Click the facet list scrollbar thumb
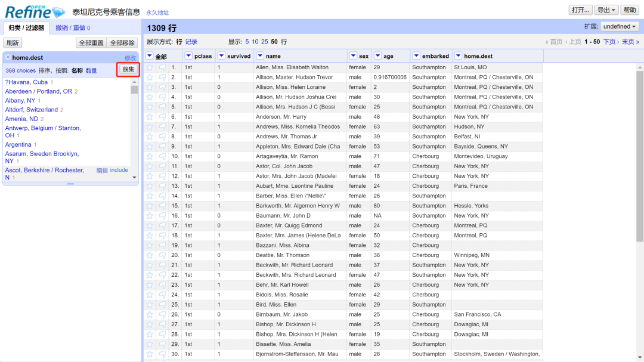This screenshot has width=644, height=362. pos(134,89)
